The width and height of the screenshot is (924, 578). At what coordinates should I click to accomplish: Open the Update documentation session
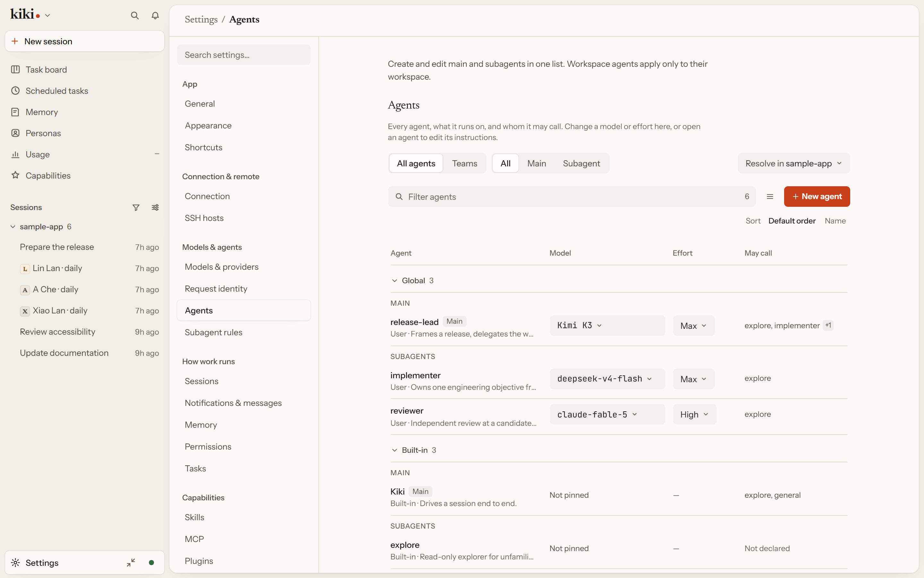(x=84, y=353)
